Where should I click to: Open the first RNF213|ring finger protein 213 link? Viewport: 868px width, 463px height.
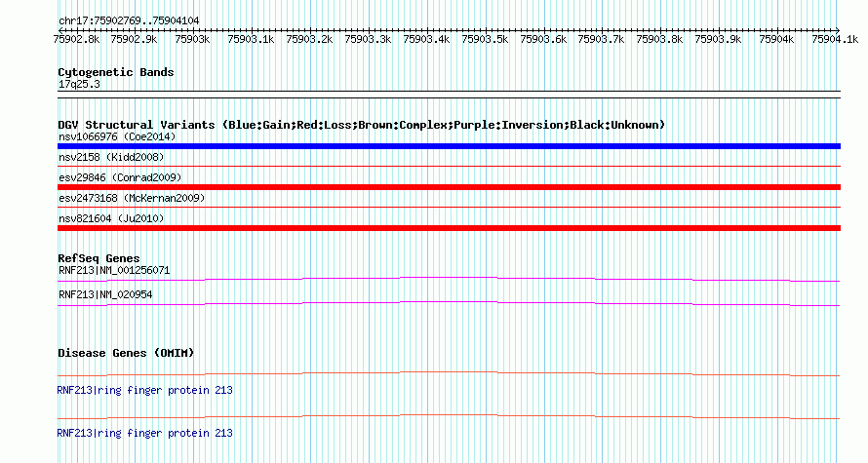point(145,391)
